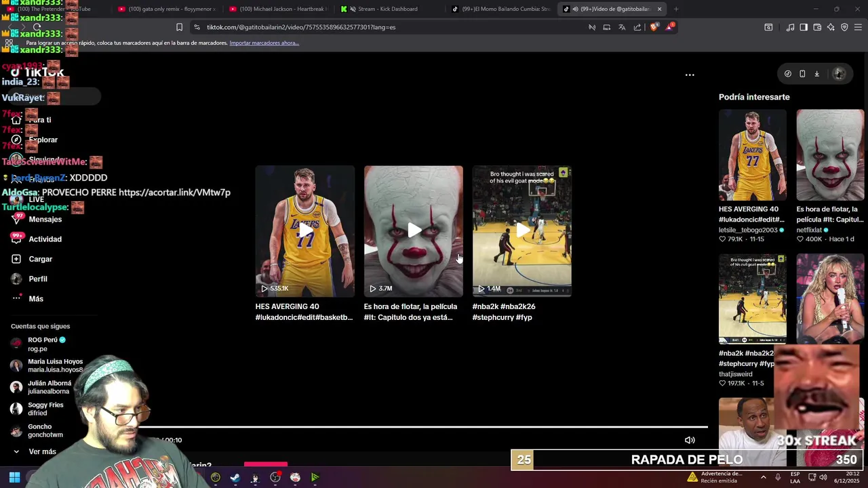
Task: Click the Actividad notification icon
Action: coord(16,239)
